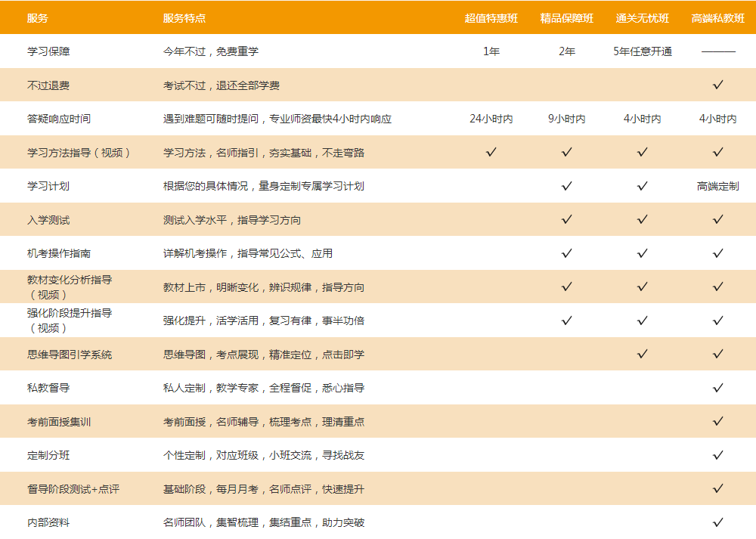The height and width of the screenshot is (539, 756).
Task: Click the 5年任意开通 cell
Action: [x=643, y=52]
